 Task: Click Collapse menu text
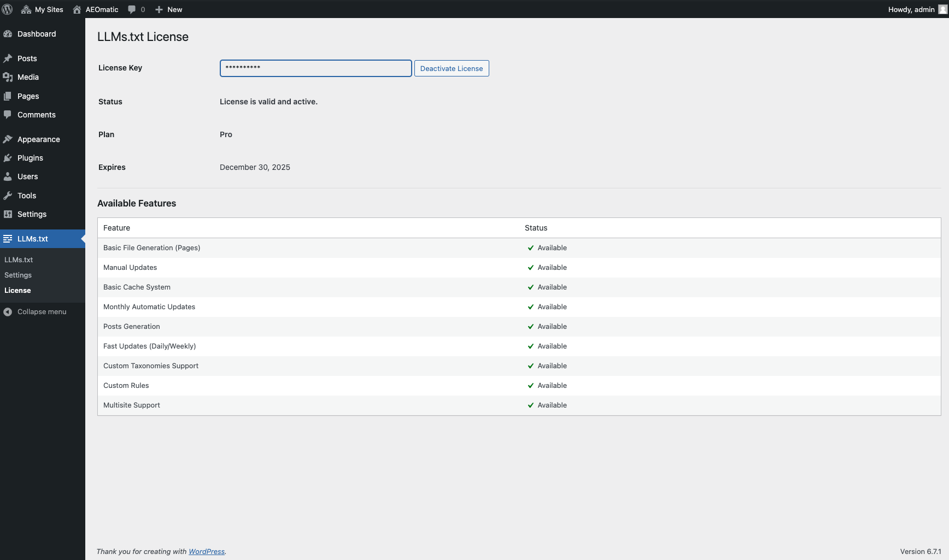tap(42, 312)
